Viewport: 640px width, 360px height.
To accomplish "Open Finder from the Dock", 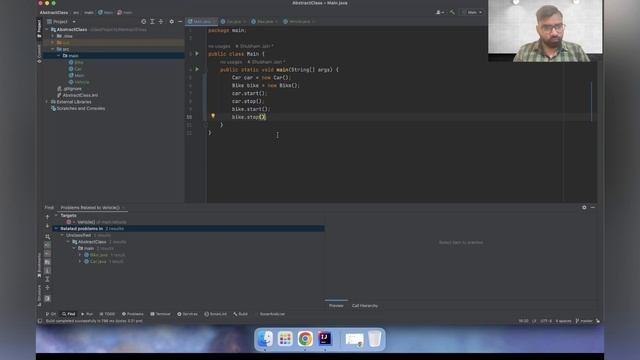I will [x=265, y=338].
